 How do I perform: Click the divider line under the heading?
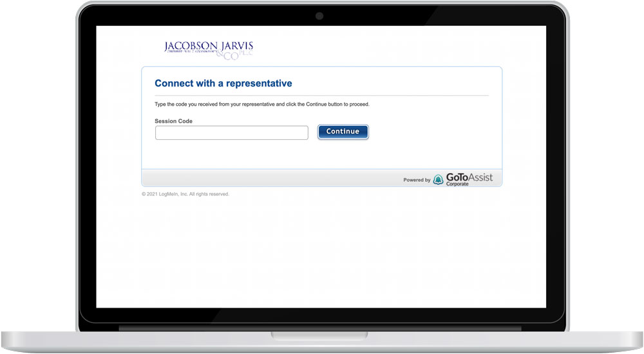pos(321,95)
